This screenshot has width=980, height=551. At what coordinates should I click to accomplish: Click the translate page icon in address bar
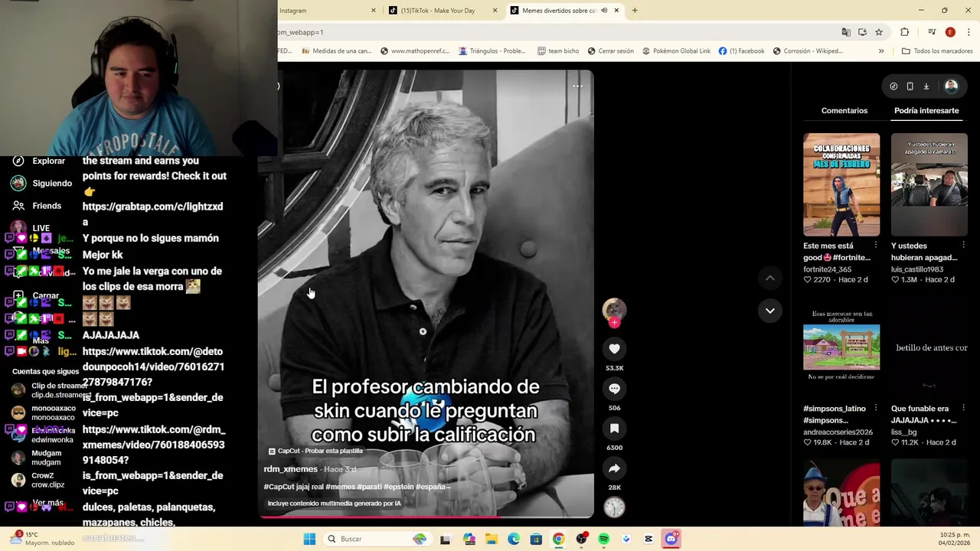click(x=846, y=32)
